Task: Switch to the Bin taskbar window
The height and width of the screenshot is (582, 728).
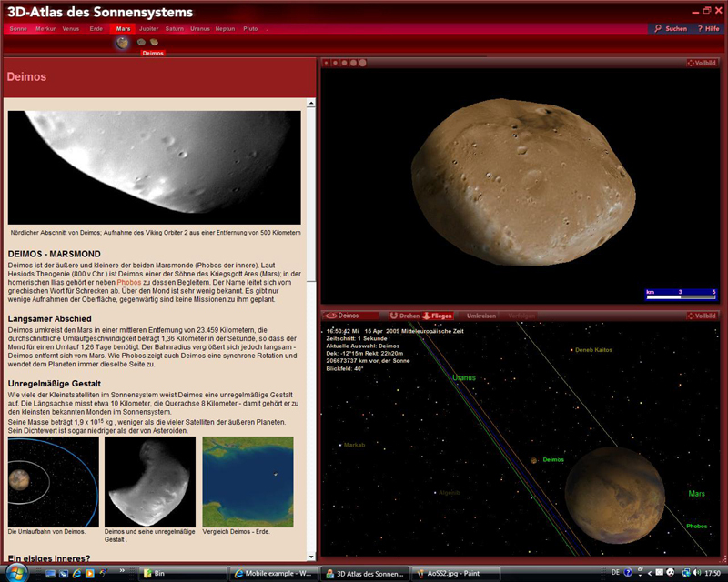Action: [x=183, y=574]
